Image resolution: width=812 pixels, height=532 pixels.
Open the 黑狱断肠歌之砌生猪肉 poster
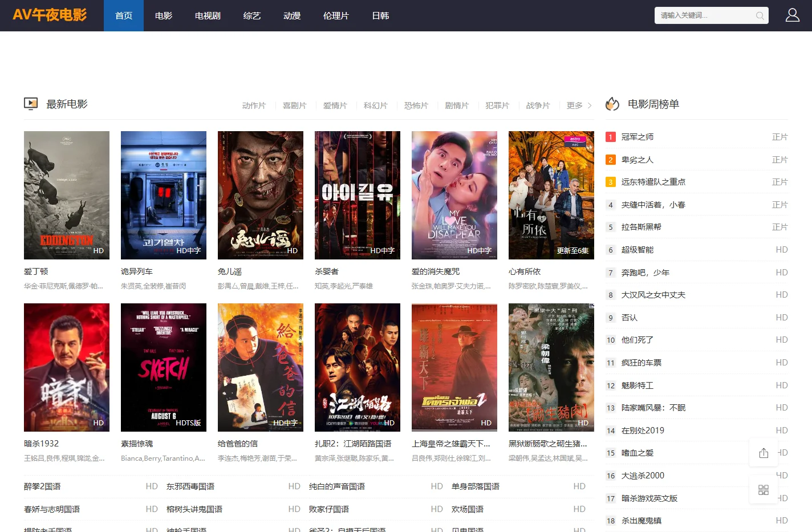(x=551, y=367)
